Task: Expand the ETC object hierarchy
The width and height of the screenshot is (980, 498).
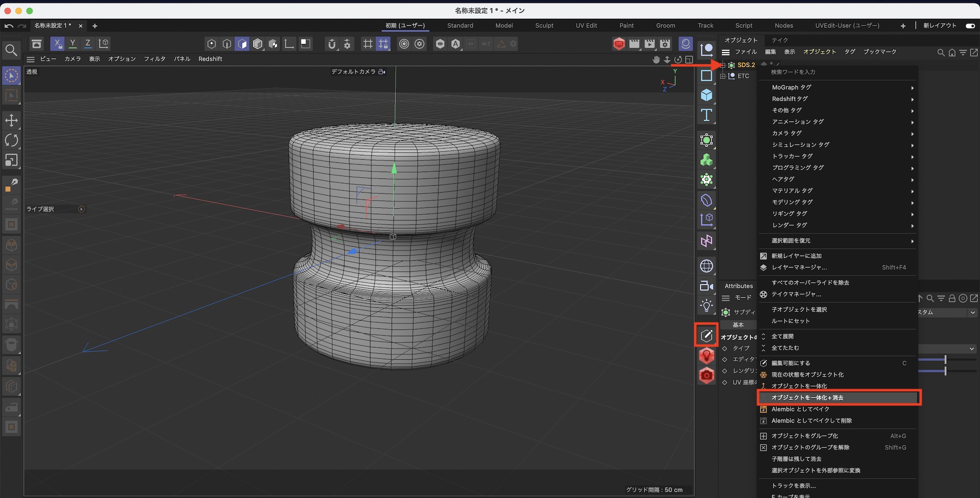Action: 723,76
